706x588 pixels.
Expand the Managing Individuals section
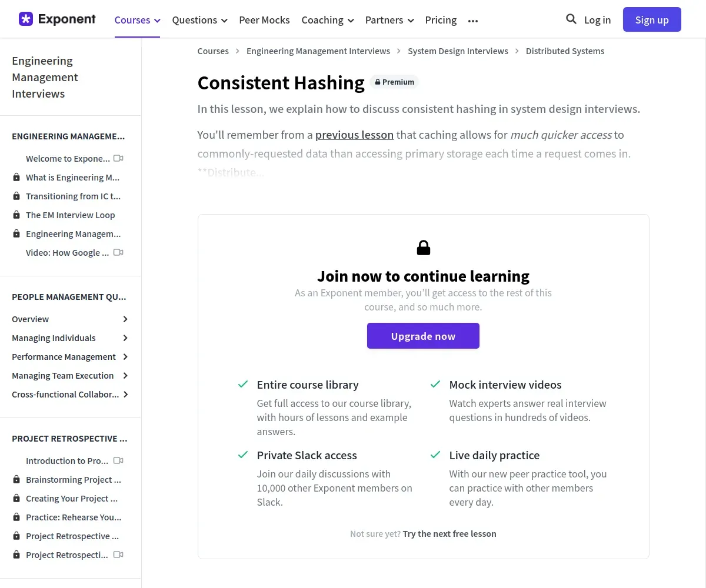click(125, 338)
